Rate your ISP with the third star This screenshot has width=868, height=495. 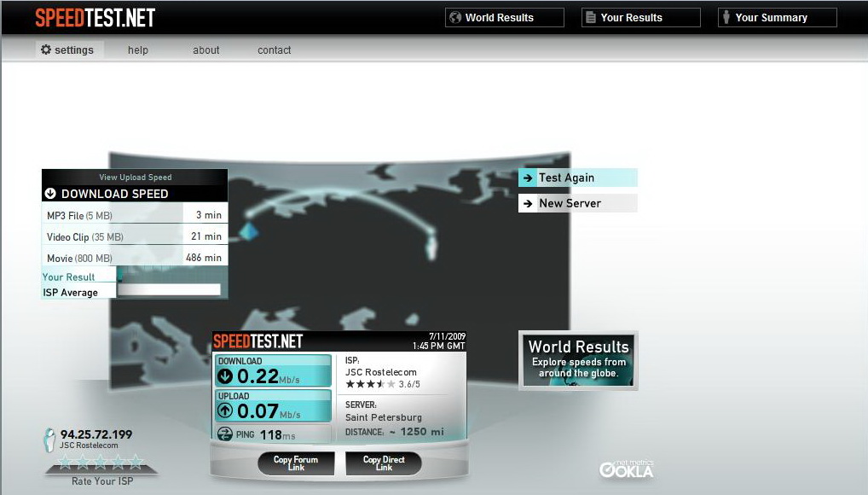click(101, 462)
